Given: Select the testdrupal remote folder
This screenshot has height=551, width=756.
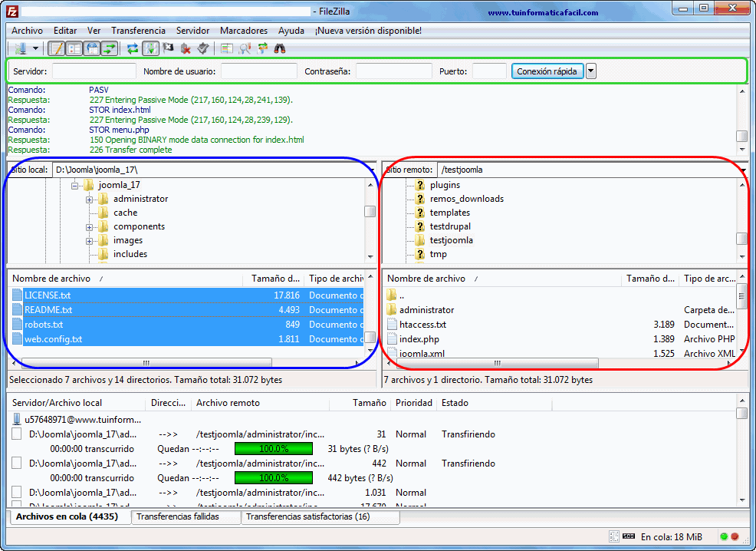Looking at the screenshot, I should coord(450,226).
